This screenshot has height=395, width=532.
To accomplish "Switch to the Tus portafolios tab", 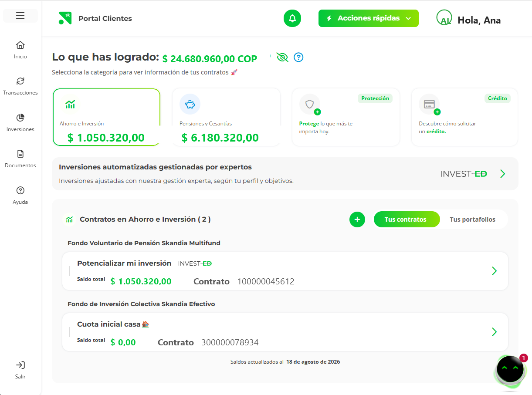I will tap(473, 219).
